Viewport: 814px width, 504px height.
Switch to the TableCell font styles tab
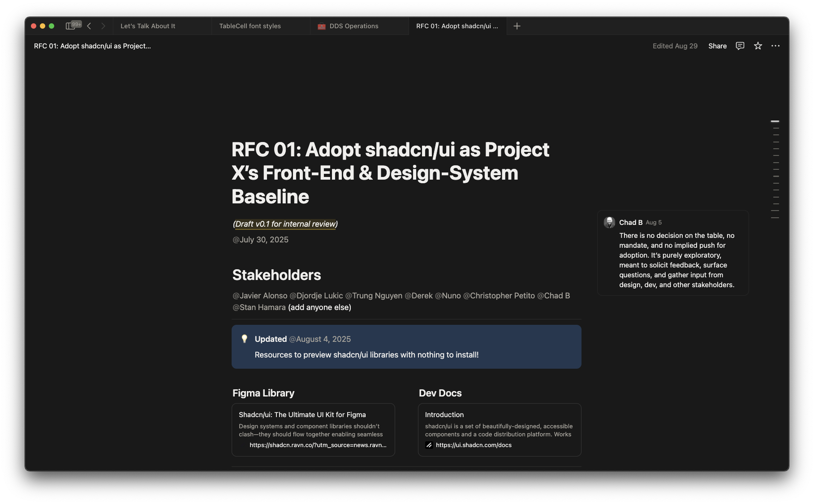[250, 26]
